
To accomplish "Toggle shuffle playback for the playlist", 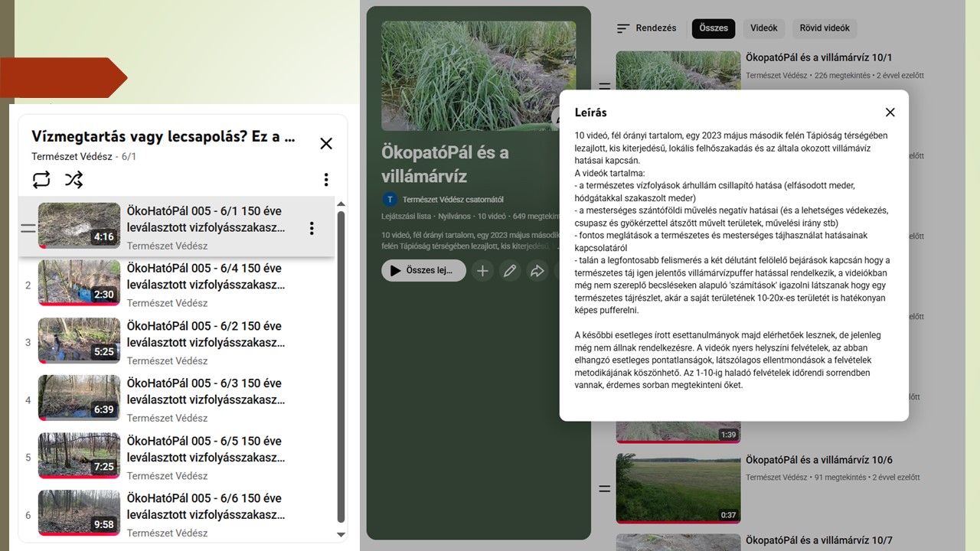I will pyautogui.click(x=73, y=179).
